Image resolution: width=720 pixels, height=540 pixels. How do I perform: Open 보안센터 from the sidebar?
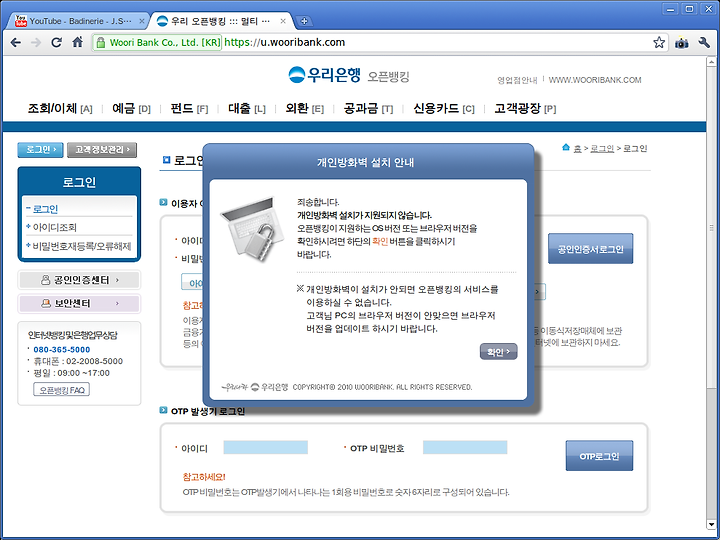coord(79,304)
